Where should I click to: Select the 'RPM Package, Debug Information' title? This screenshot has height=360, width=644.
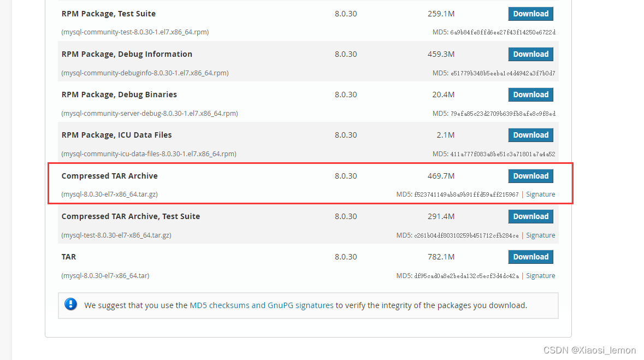[127, 54]
